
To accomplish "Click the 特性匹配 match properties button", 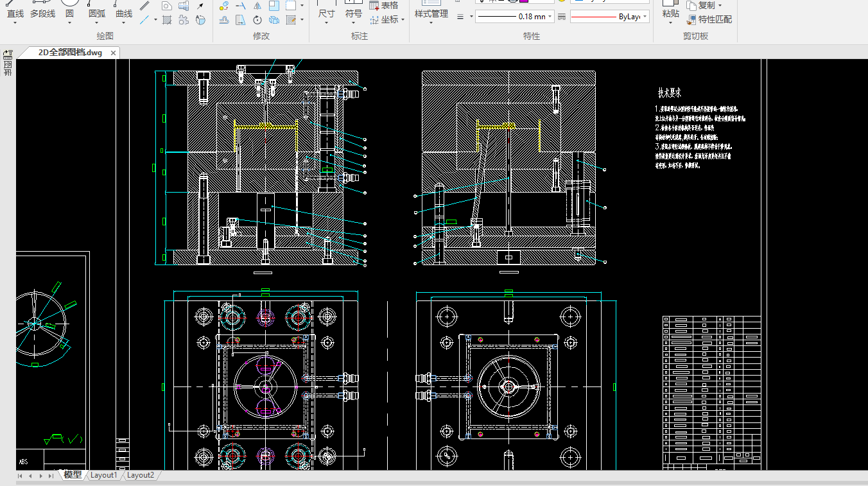I will 709,19.
